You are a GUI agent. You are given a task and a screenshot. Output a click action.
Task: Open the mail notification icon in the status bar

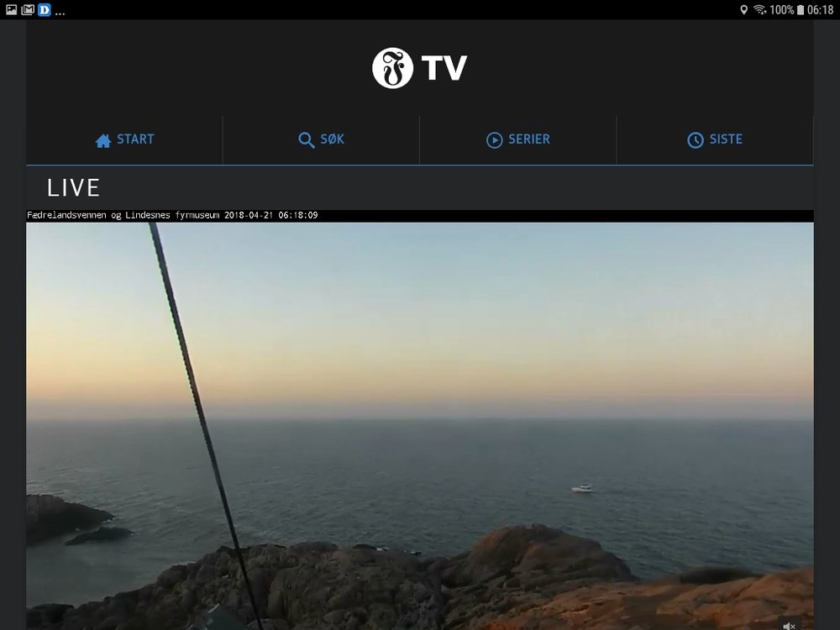(28, 9)
